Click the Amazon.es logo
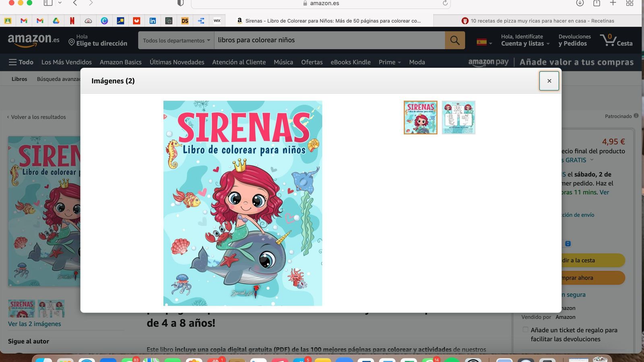Image resolution: width=644 pixels, height=362 pixels. coord(32,39)
